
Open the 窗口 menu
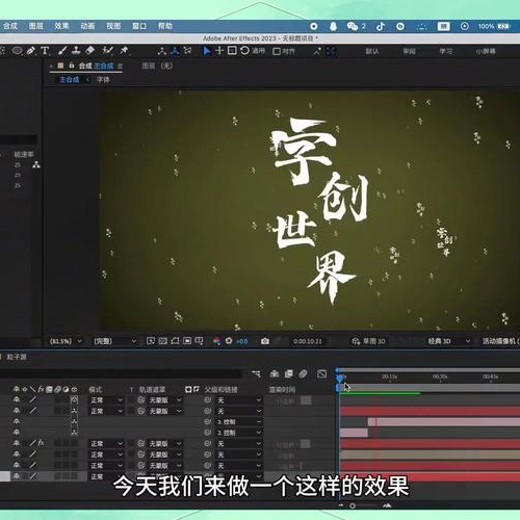(139, 26)
